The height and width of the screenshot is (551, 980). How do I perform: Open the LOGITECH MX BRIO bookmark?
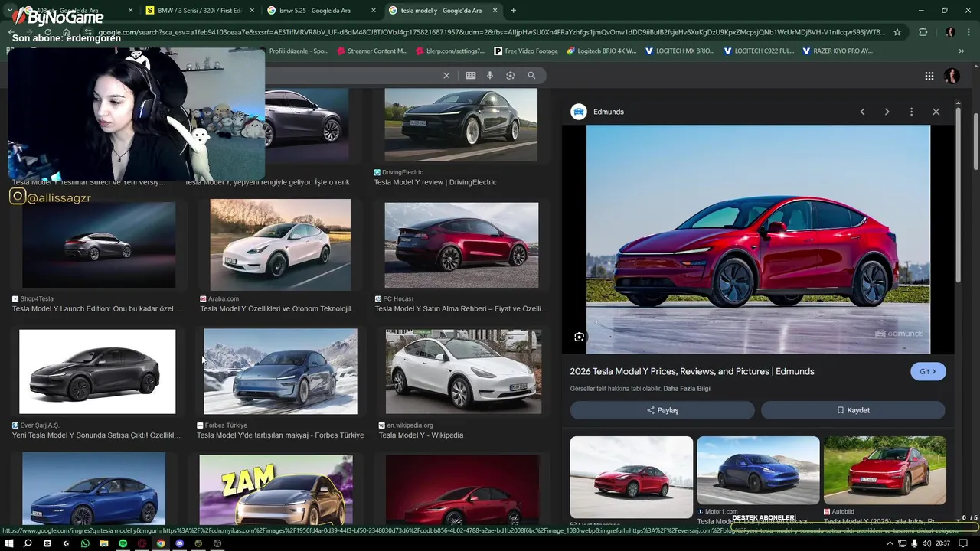click(680, 51)
